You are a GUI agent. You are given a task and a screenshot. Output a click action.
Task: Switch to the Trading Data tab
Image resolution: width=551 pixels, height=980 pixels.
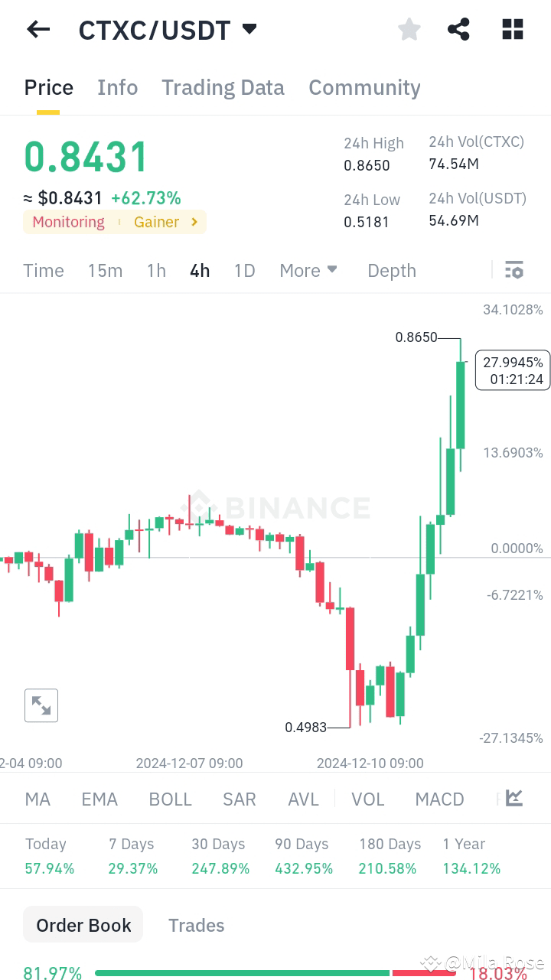pos(223,87)
